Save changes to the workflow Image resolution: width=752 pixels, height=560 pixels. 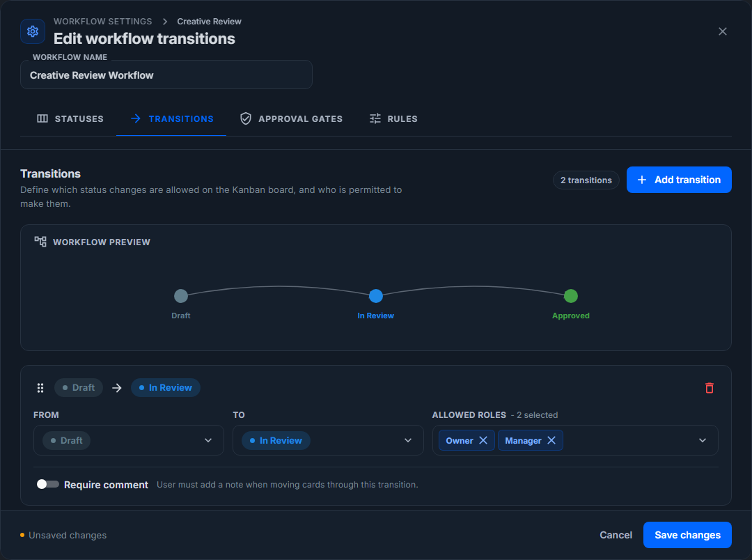pos(687,534)
